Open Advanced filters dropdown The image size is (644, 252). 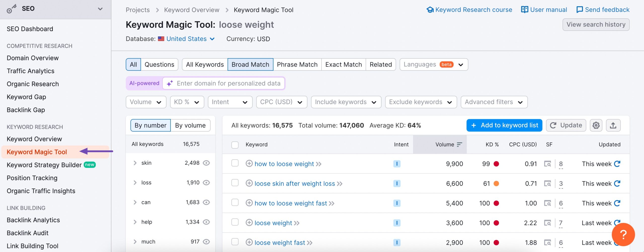pos(494,102)
